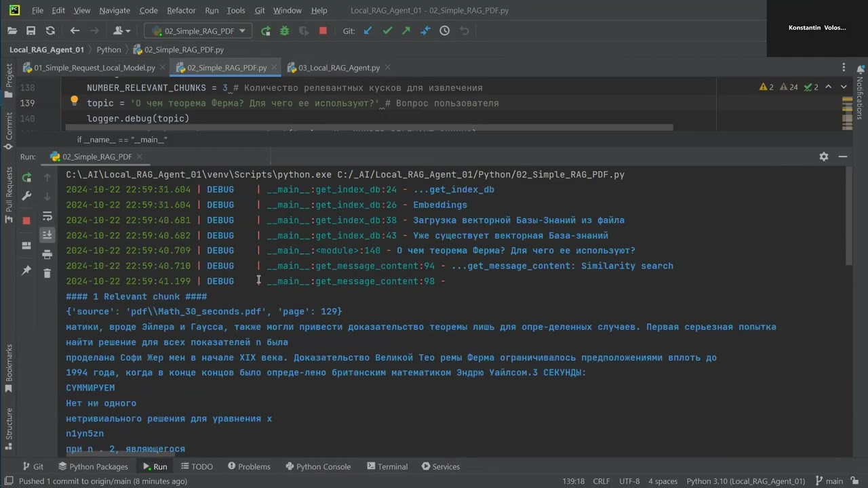
Task: Open the Python Console tool window
Action: click(318, 466)
